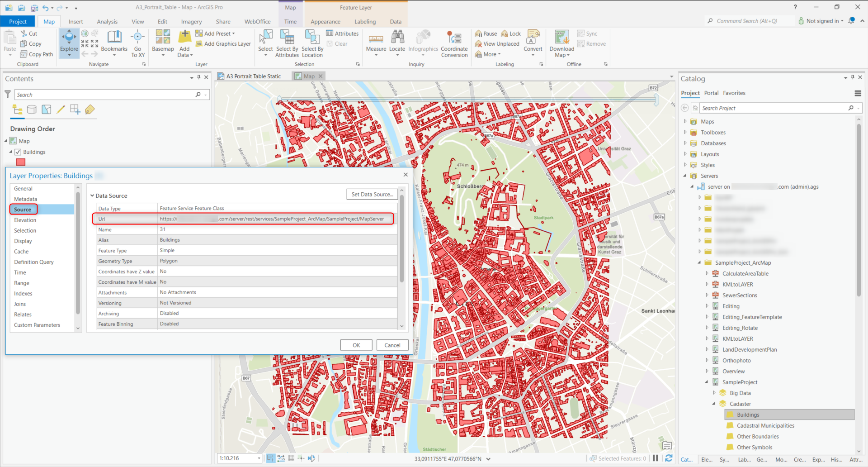Activate the Explore tool

pyautogui.click(x=69, y=41)
